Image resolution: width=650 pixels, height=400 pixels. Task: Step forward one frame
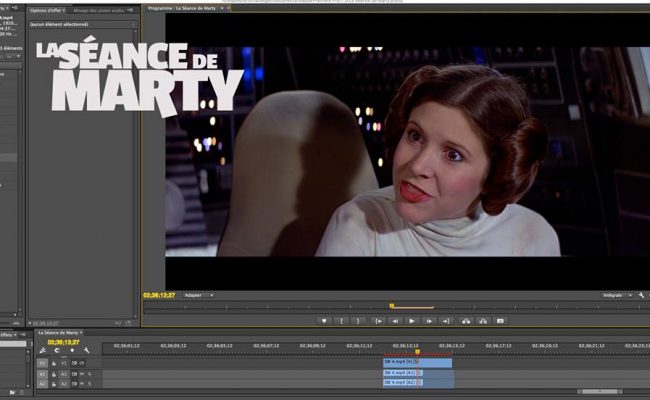429,321
